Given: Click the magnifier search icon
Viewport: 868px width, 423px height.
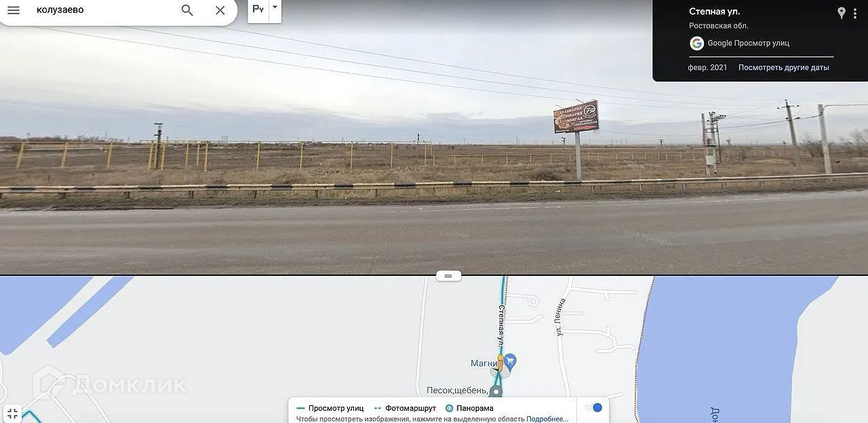Looking at the screenshot, I should coord(187,10).
